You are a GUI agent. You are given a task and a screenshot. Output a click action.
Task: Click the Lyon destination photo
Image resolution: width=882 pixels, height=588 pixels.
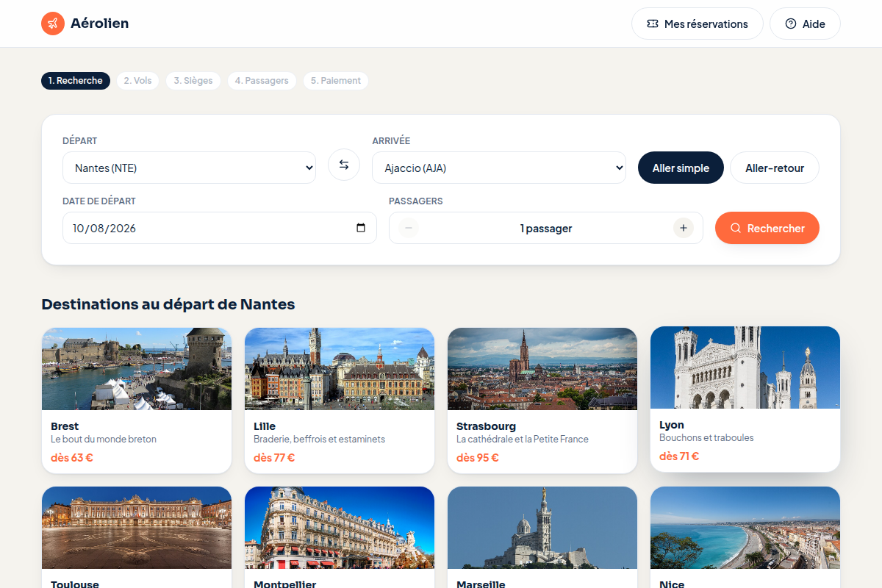point(745,367)
